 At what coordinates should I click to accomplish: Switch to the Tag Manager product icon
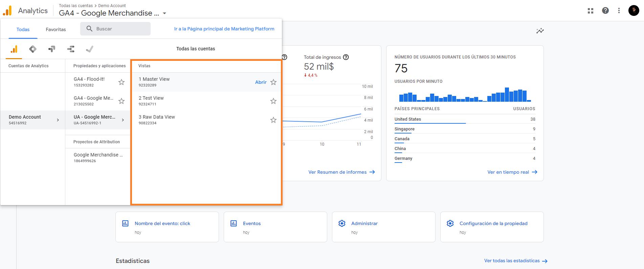[33, 49]
